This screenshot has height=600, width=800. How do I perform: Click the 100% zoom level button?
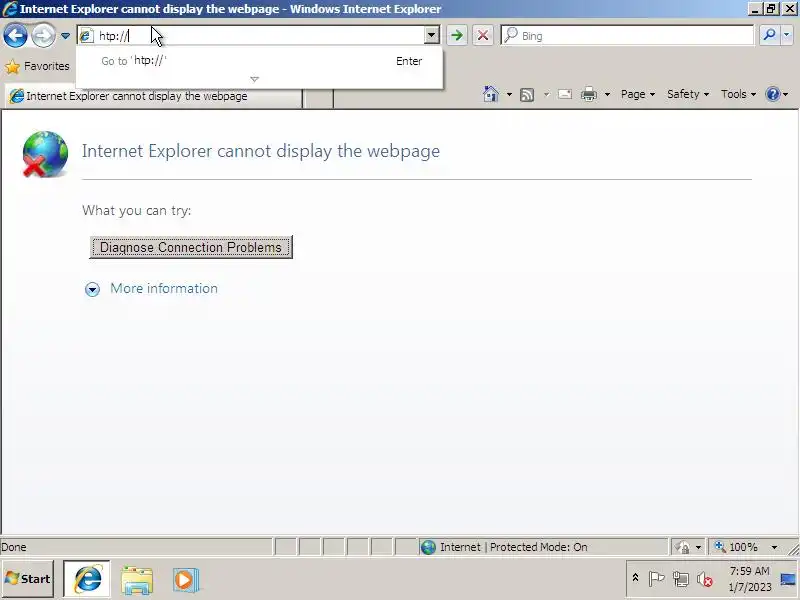pyautogui.click(x=738, y=547)
